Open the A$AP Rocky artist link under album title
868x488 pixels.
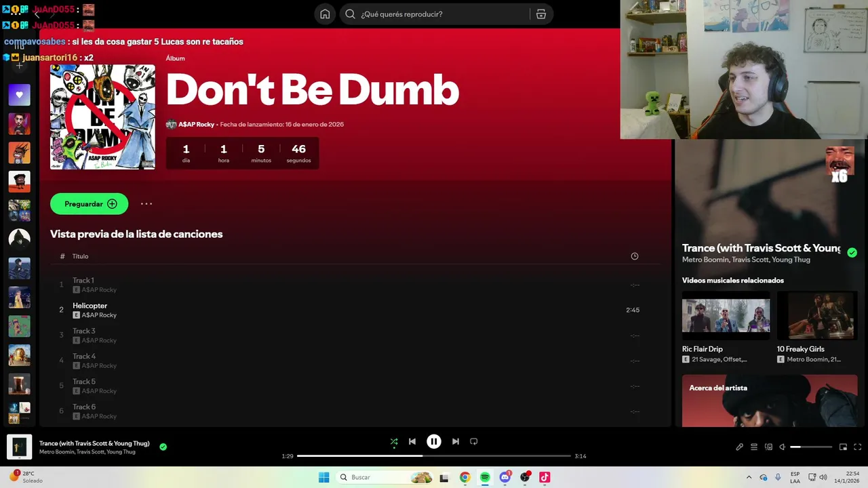(196, 125)
